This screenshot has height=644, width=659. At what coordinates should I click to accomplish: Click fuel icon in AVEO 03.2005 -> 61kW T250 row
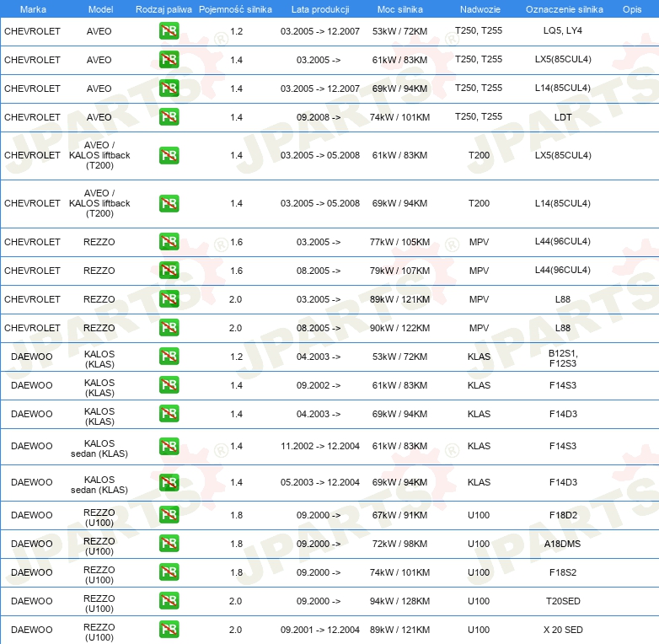(x=169, y=60)
